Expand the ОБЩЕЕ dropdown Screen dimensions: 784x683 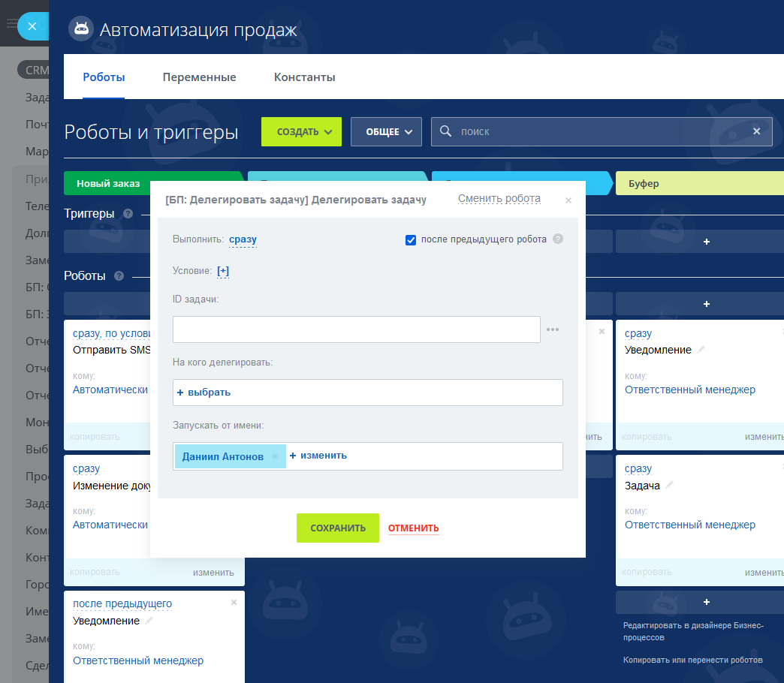tap(386, 132)
